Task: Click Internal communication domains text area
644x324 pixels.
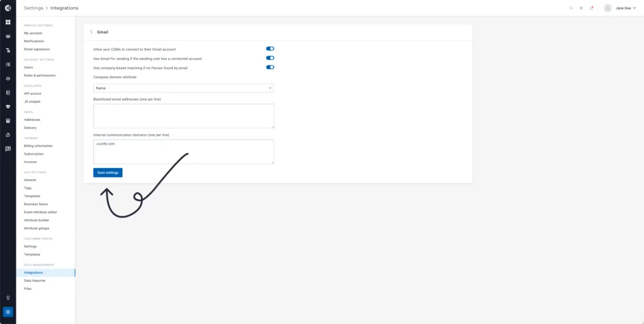Action: click(x=184, y=152)
